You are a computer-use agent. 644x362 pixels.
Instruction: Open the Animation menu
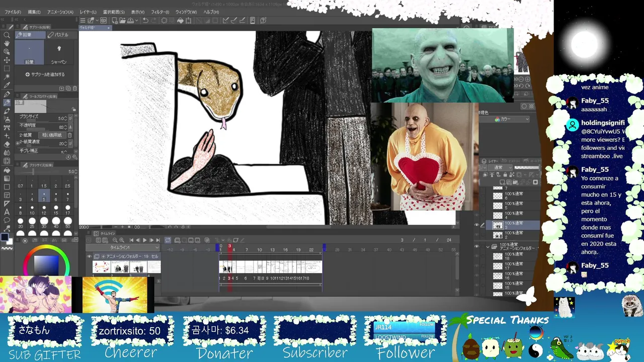tap(60, 12)
